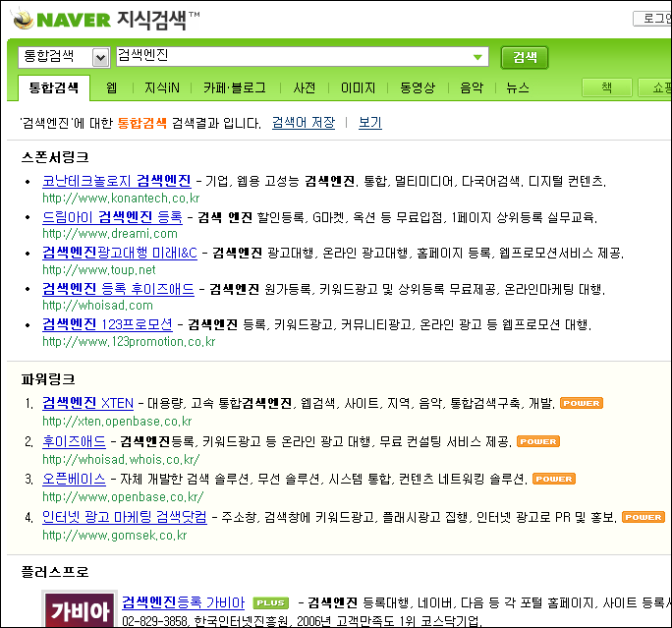Click the http://www.123promotion.co.kr URL
Screen dimensions: 672x628
(129, 342)
